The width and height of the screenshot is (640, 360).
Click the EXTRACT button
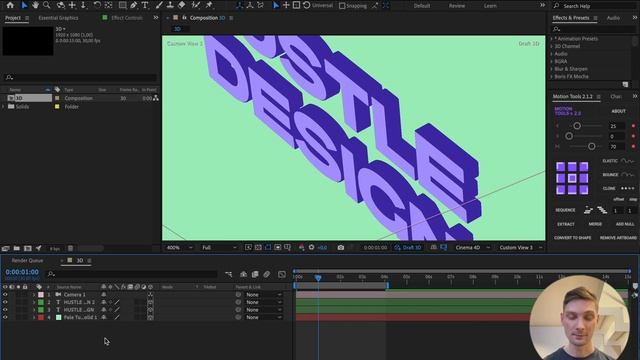point(566,224)
